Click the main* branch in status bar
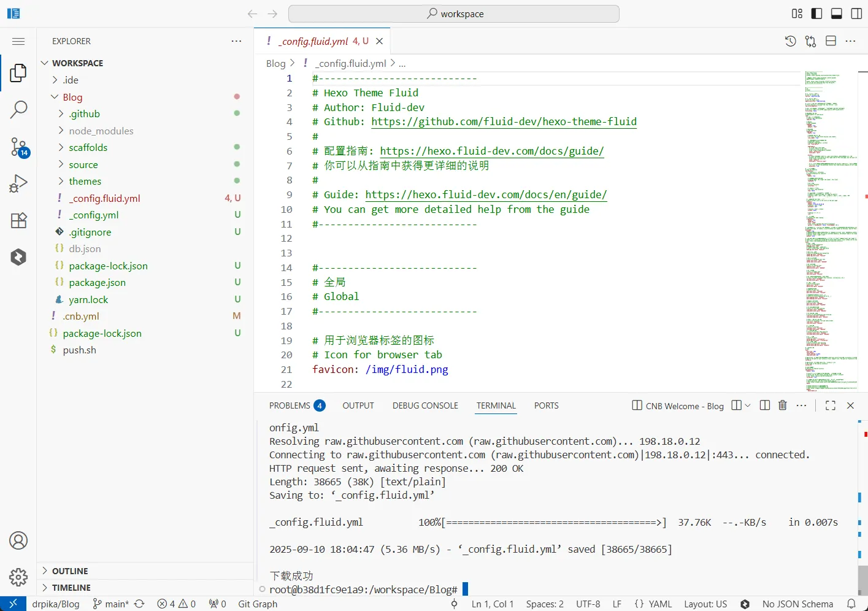This screenshot has height=611, width=868. [x=111, y=604]
